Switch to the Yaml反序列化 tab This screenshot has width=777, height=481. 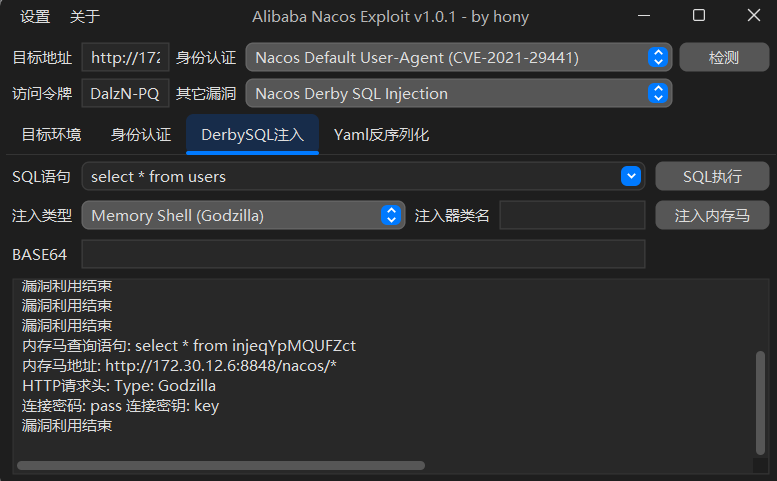[381, 135]
